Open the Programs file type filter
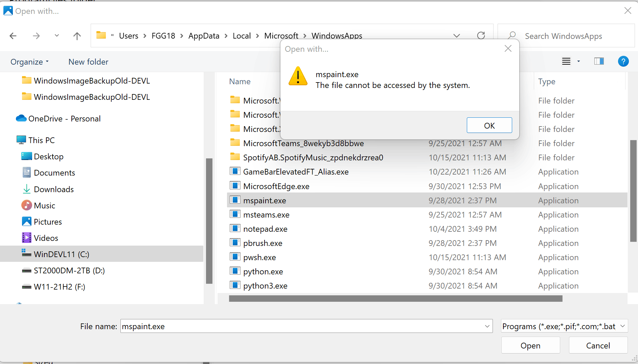Screen dimensions: 638x364 (x=564, y=326)
